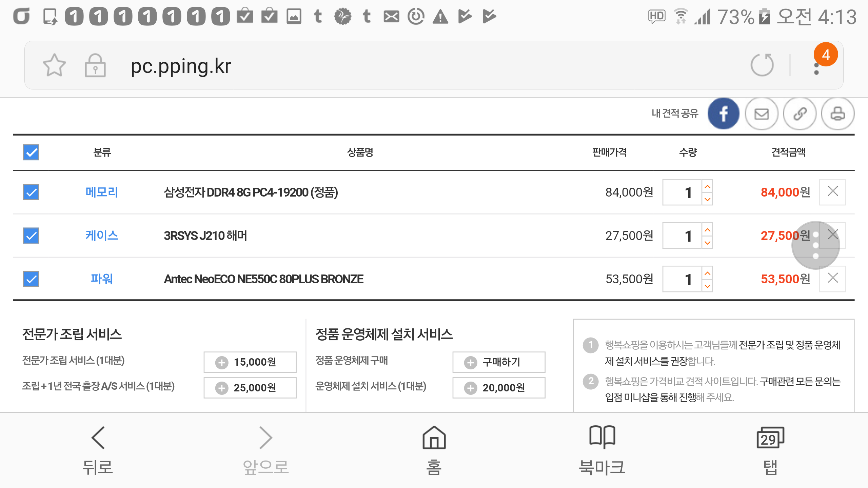Open the 메모리 category link

coord(102,192)
